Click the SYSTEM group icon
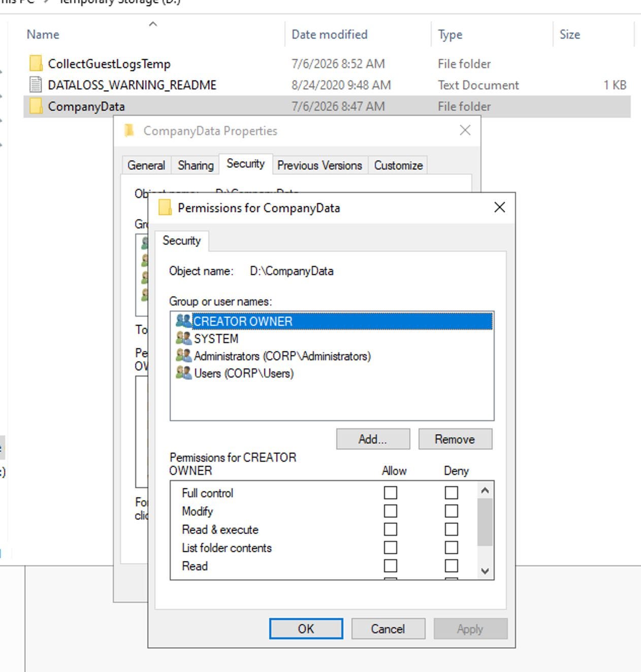Viewport: 641px width, 672px height. click(x=183, y=338)
